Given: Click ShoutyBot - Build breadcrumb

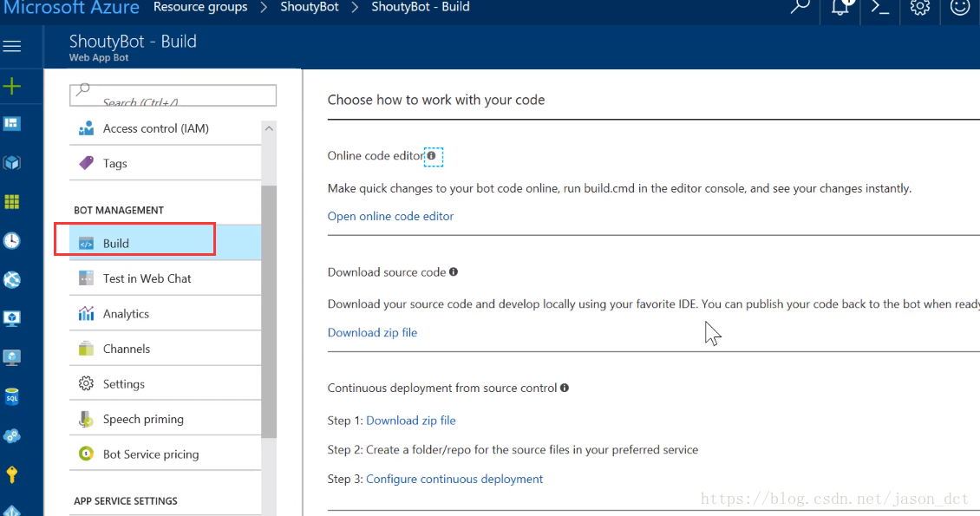Looking at the screenshot, I should 421,7.
